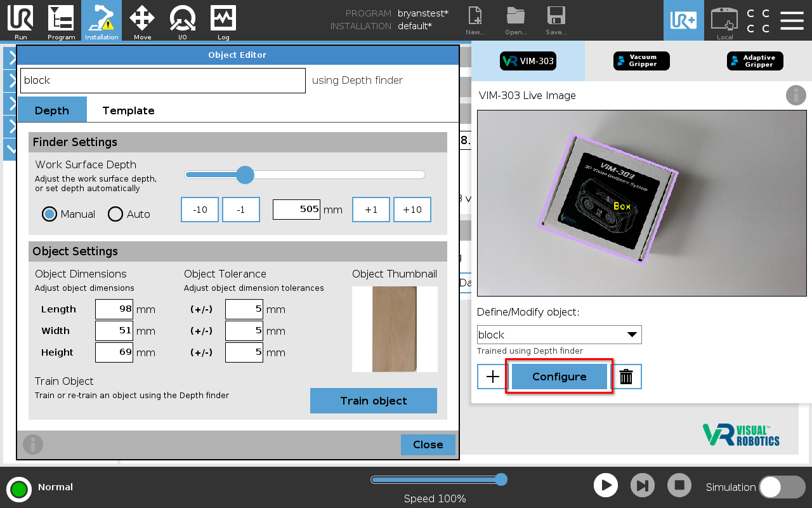Click the green Normal status indicator
Viewport: 812px width, 508px height.
(x=19, y=489)
